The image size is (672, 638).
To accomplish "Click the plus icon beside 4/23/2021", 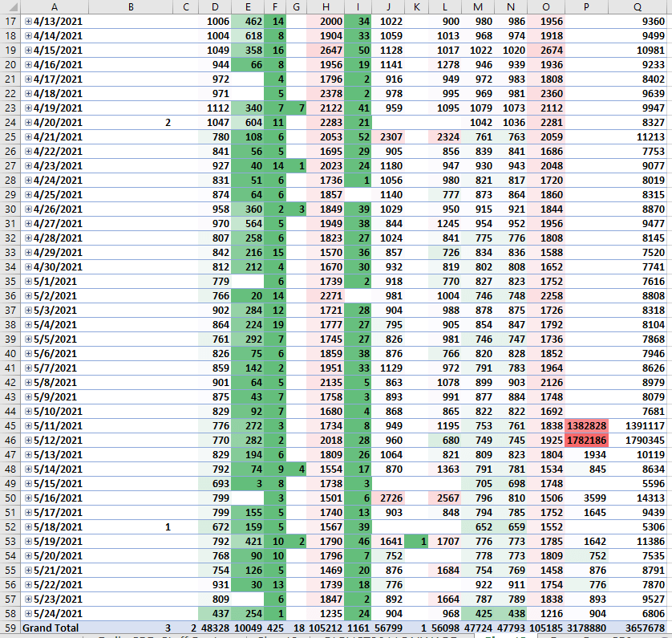I will tap(29, 165).
